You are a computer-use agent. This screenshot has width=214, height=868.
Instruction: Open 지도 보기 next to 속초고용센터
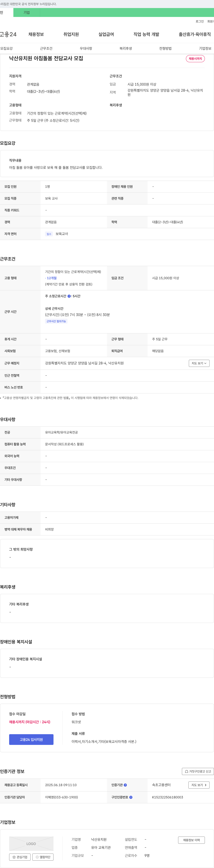tap(199, 785)
